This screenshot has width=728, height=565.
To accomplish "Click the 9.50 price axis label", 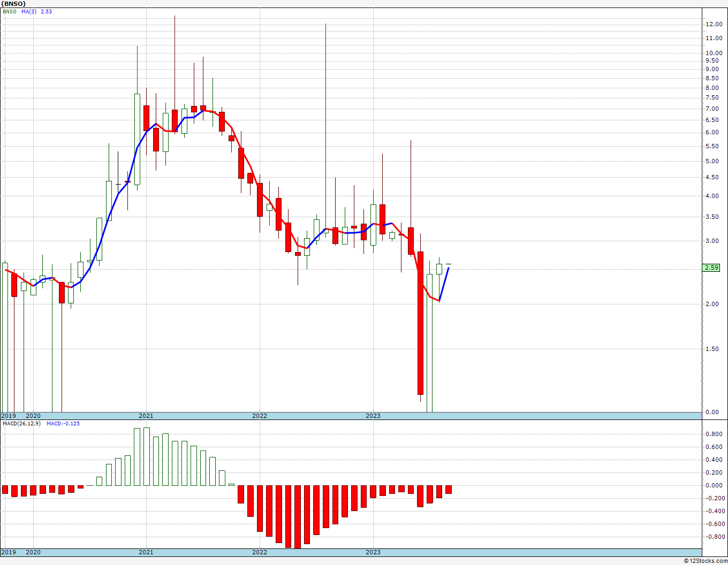I will 712,61.
